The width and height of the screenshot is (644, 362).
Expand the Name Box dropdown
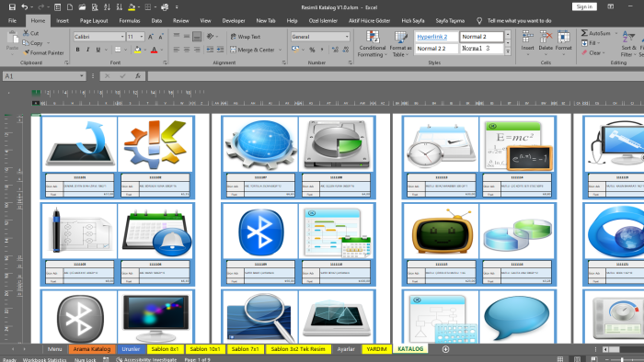pyautogui.click(x=82, y=76)
